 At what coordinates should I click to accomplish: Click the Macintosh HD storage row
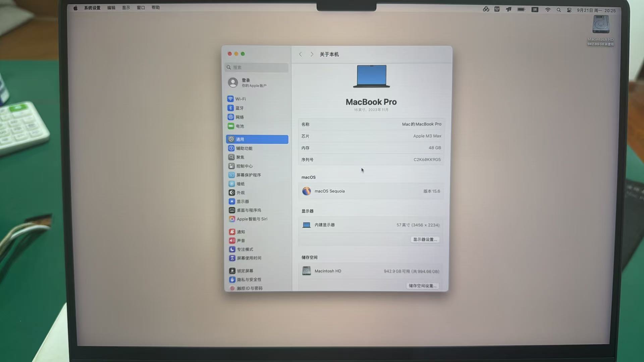click(371, 271)
